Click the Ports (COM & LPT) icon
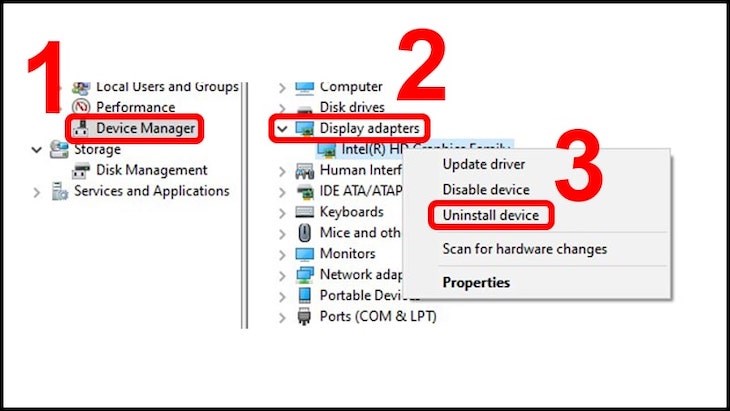This screenshot has width=730, height=411. point(305,317)
